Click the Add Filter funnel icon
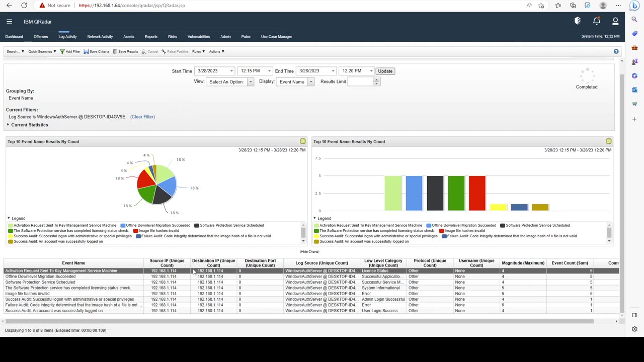This screenshot has width=644, height=362. click(62, 51)
